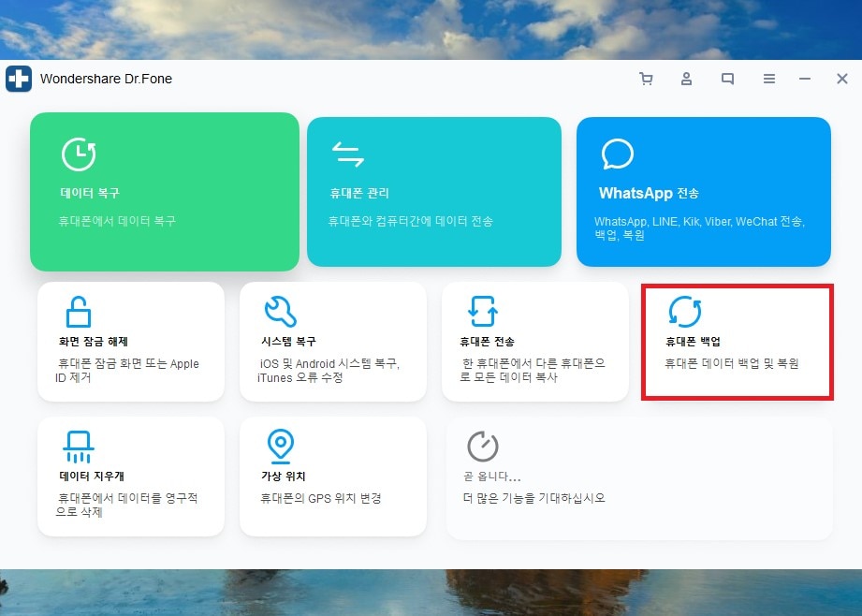Open the 데이터 복구 title
Screen dimensions: 862x616
[x=90, y=193]
